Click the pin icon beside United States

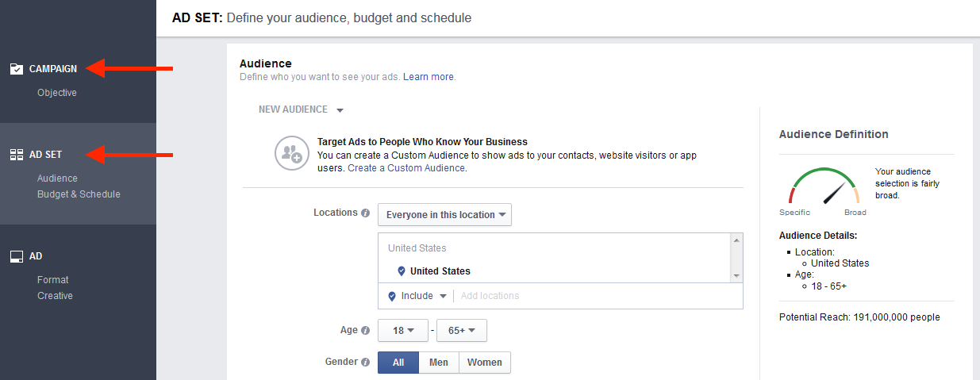point(401,271)
